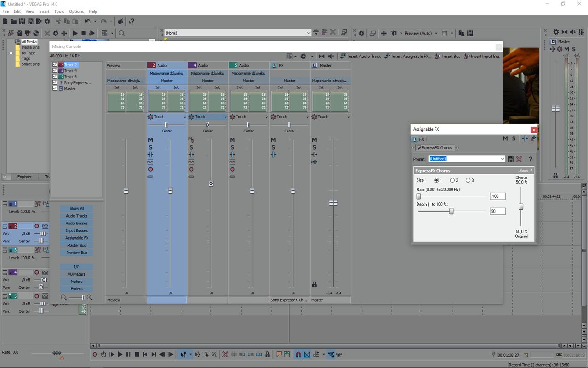The width and height of the screenshot is (588, 368).
Task: Toggle ExpressFX Chorus plugin checkbox
Action: (x=419, y=148)
